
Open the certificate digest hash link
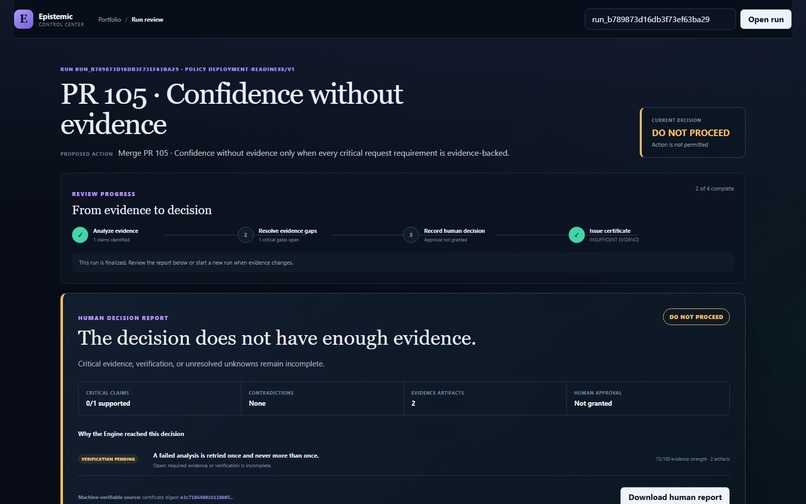click(x=206, y=497)
